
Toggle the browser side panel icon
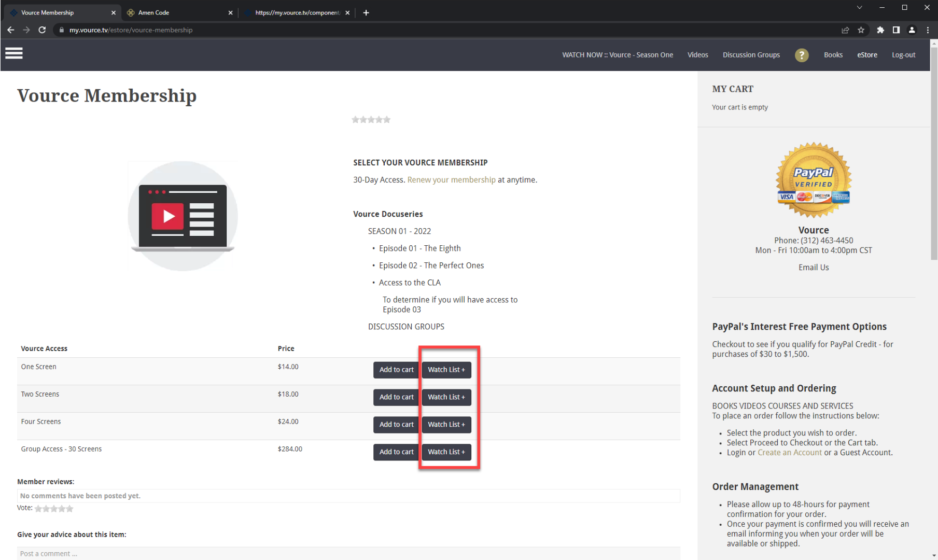(895, 30)
